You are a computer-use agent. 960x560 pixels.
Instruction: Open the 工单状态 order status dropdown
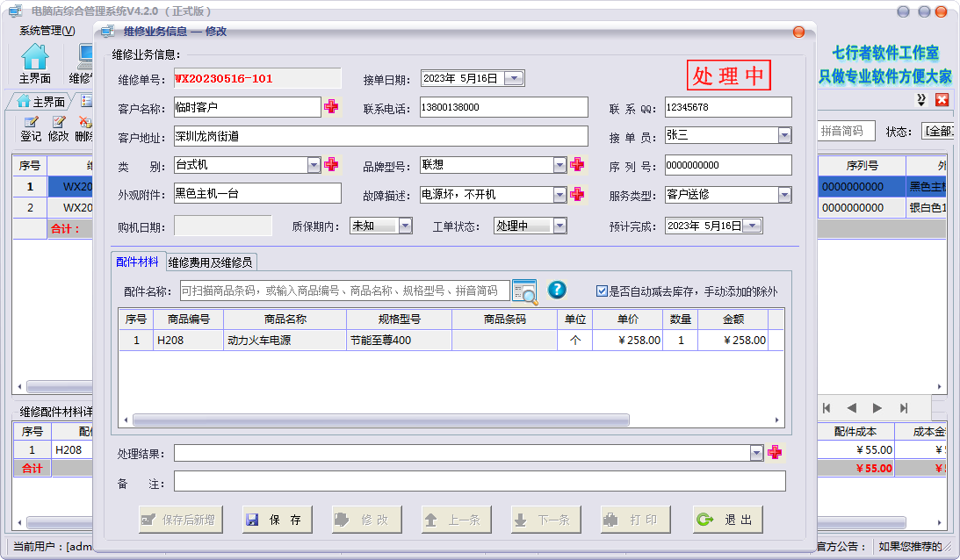pyautogui.click(x=559, y=226)
